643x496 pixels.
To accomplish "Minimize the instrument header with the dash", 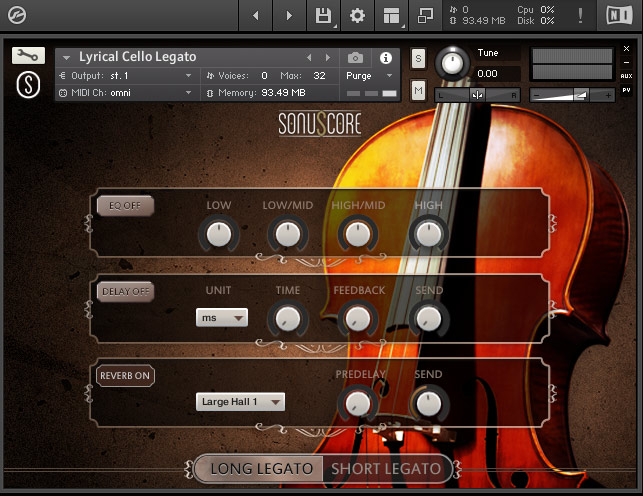I will 626,62.
